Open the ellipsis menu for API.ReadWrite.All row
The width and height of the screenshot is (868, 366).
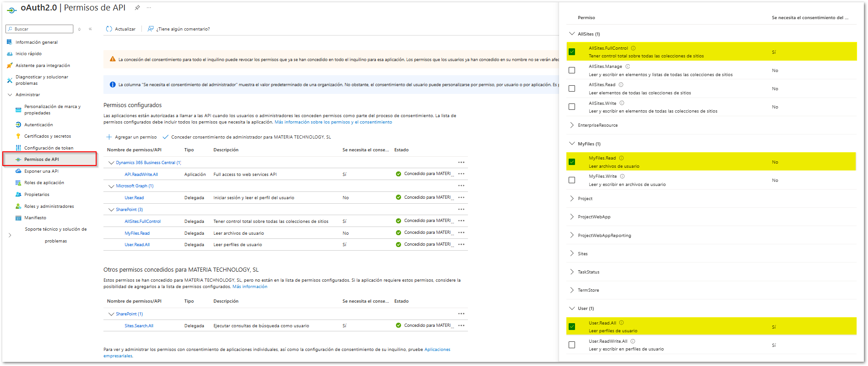pos(461,174)
